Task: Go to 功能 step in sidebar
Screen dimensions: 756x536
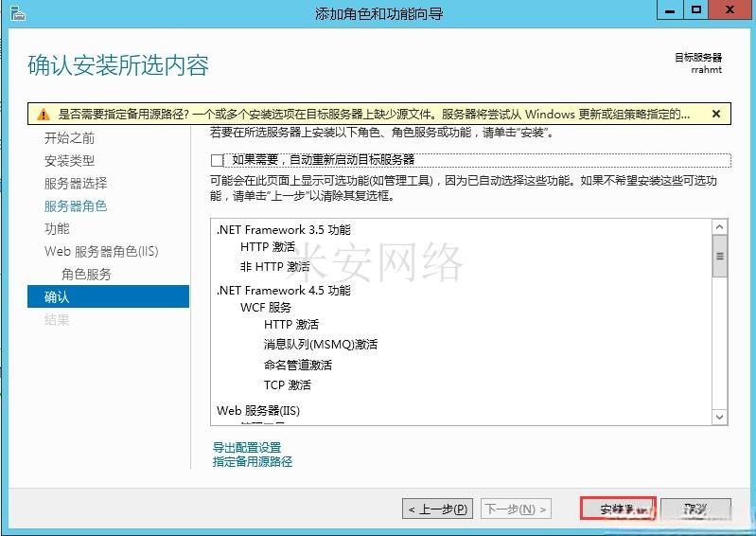Action: 57,228
